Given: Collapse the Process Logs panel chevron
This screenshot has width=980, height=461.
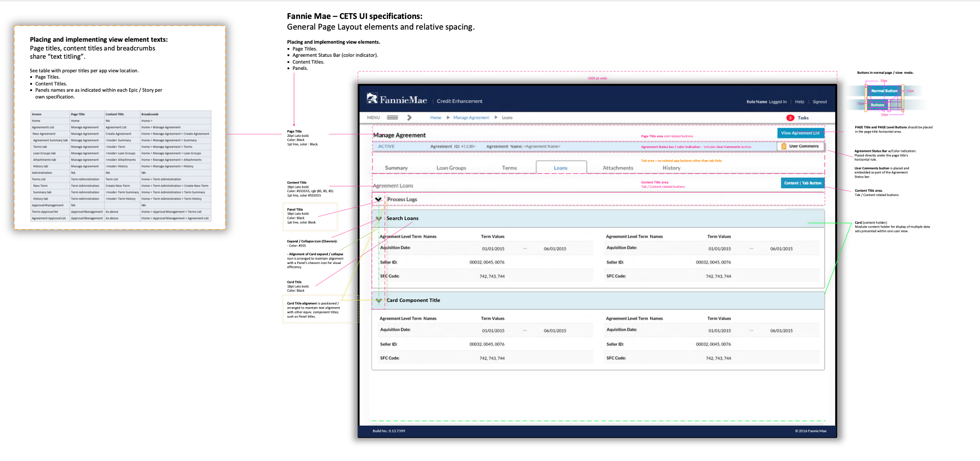Looking at the screenshot, I should [x=378, y=199].
